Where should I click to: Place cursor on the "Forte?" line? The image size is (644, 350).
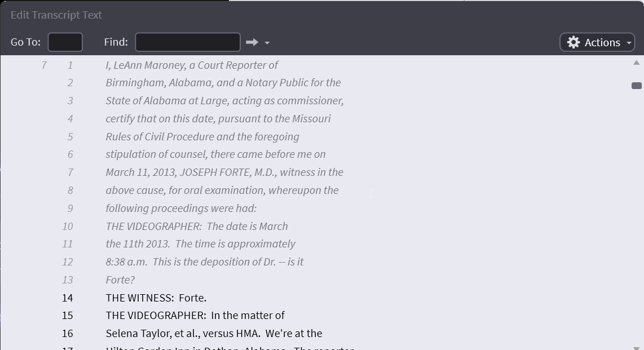coord(120,280)
